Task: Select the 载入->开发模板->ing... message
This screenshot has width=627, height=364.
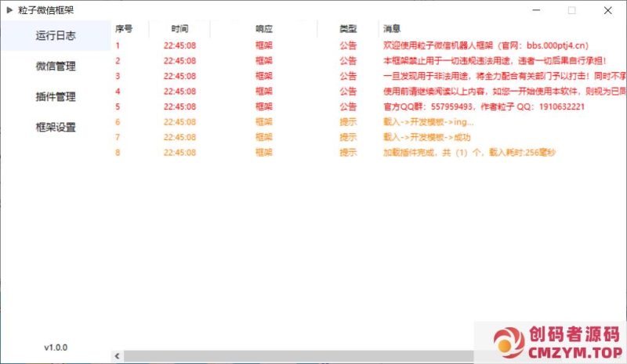Action: (x=428, y=122)
